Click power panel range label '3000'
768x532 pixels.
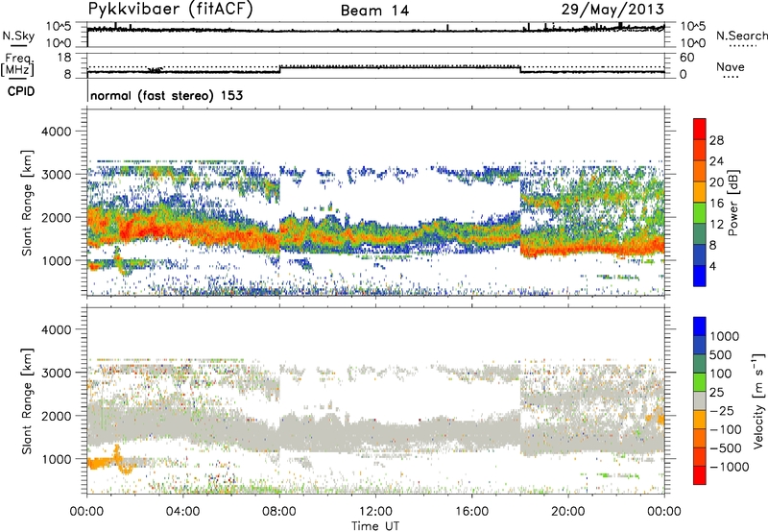click(x=56, y=175)
